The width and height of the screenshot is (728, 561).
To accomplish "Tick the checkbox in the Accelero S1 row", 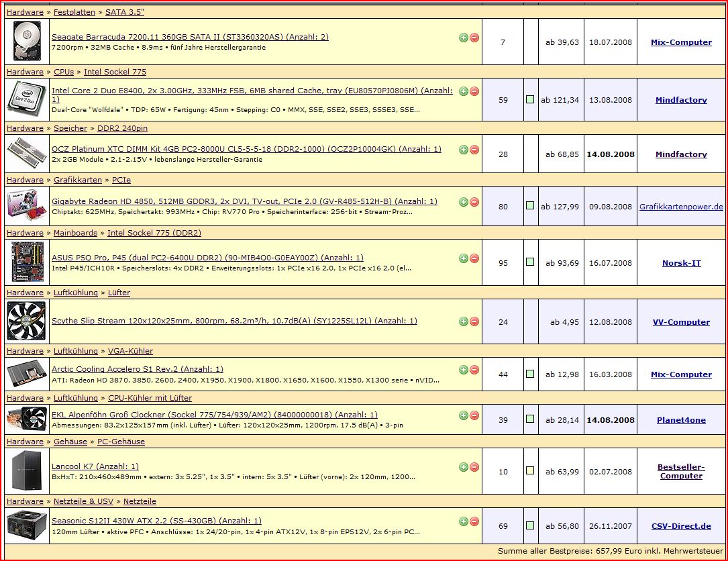I will click(530, 374).
